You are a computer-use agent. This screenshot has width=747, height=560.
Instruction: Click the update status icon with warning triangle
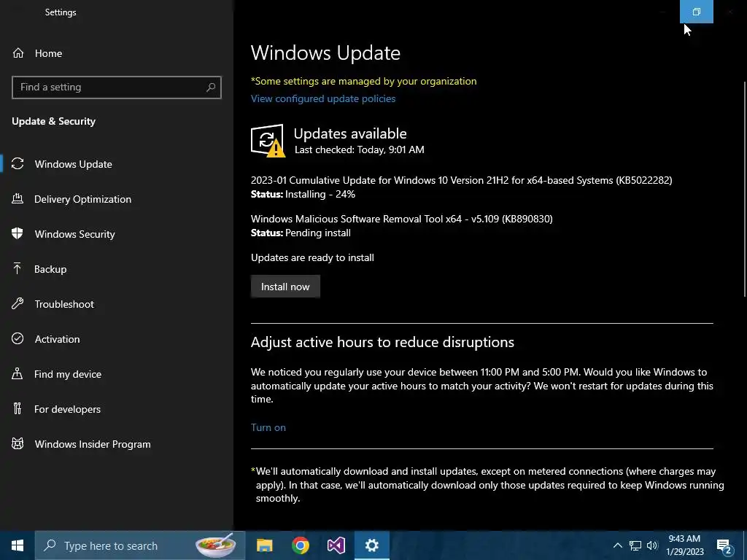pos(268,141)
